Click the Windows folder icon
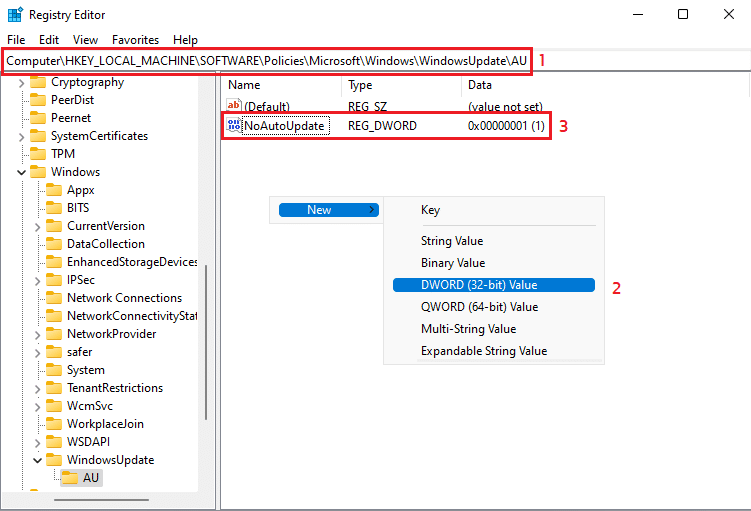The height and width of the screenshot is (511, 751). [38, 172]
